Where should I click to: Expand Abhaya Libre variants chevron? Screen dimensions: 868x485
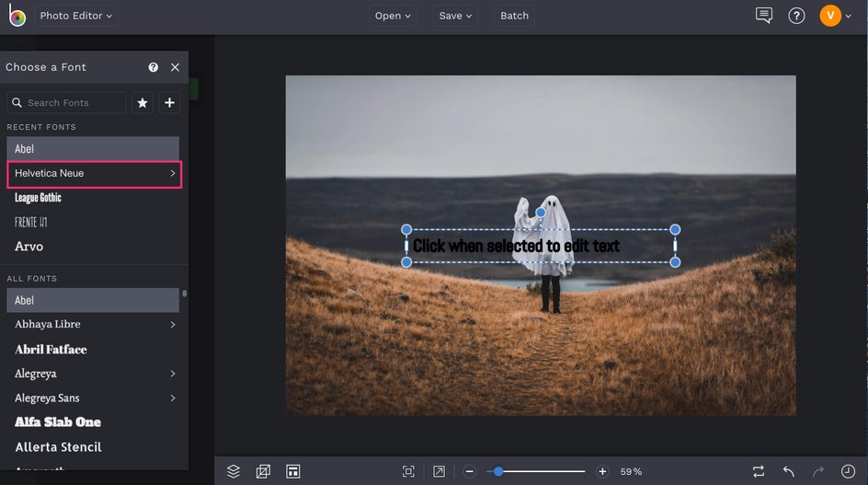pyautogui.click(x=173, y=325)
